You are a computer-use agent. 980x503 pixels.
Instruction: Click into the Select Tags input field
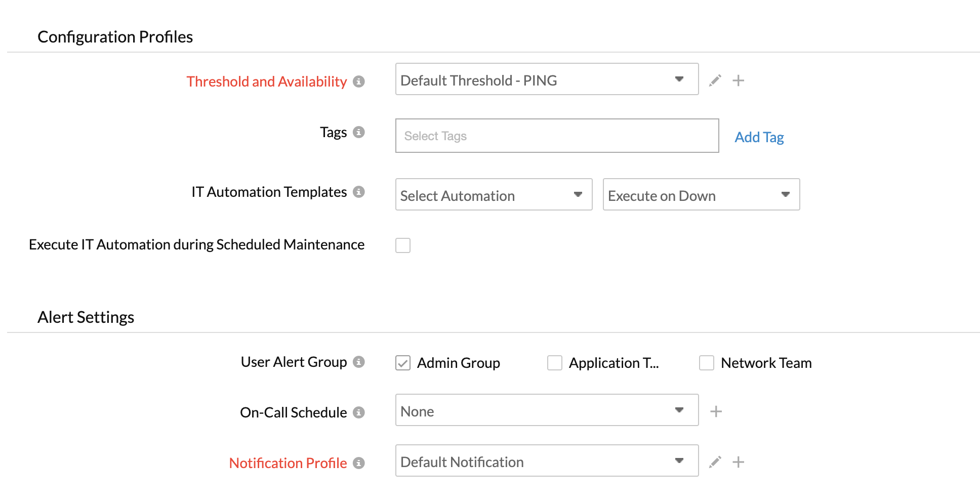(557, 136)
